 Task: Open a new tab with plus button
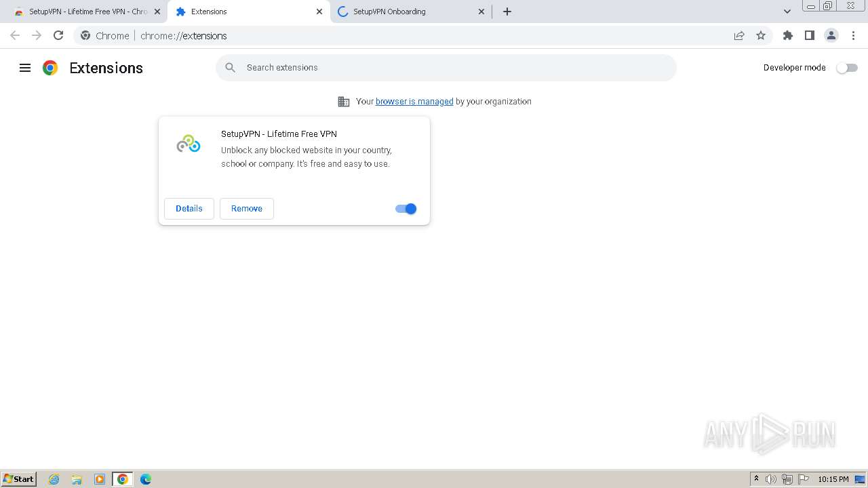pyautogui.click(x=507, y=12)
